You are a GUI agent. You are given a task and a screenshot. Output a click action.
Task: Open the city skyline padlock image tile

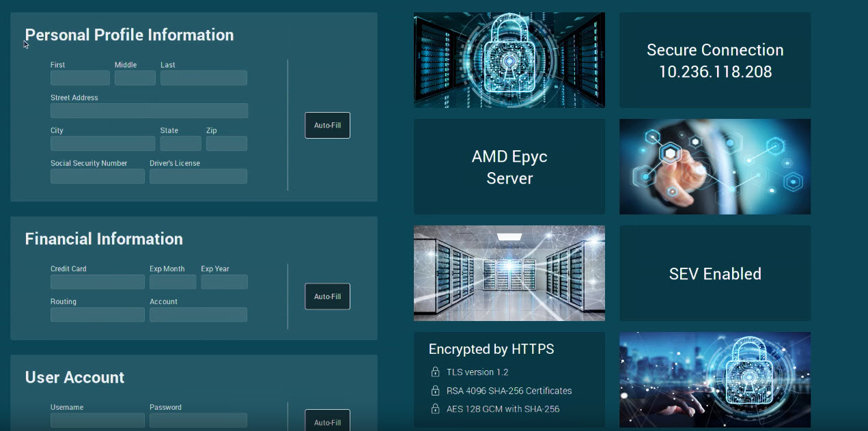pos(715,380)
